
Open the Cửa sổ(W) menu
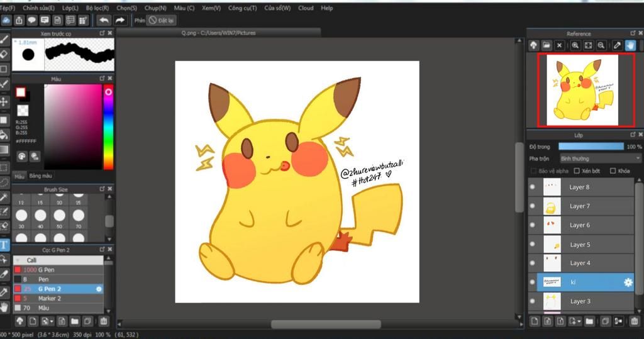[277, 8]
